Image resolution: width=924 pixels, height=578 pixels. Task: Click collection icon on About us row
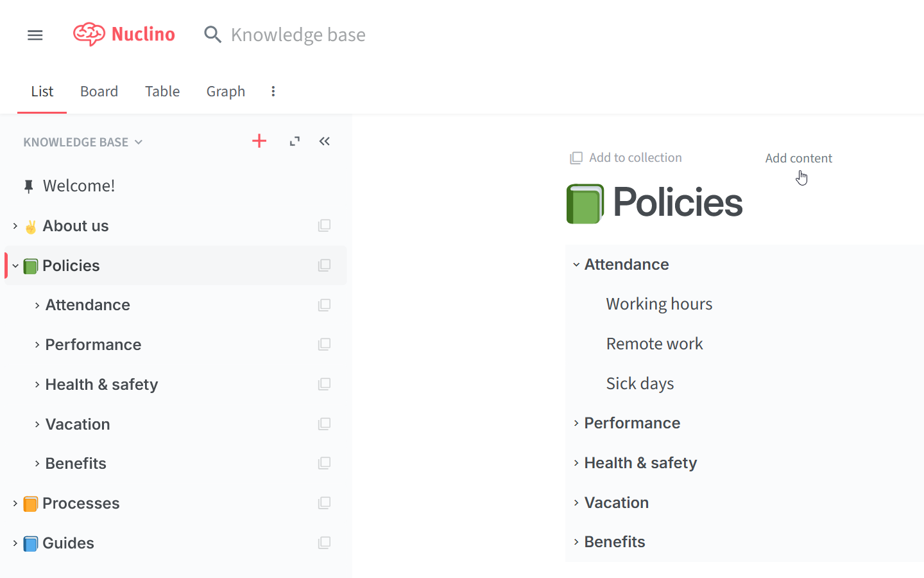click(325, 225)
